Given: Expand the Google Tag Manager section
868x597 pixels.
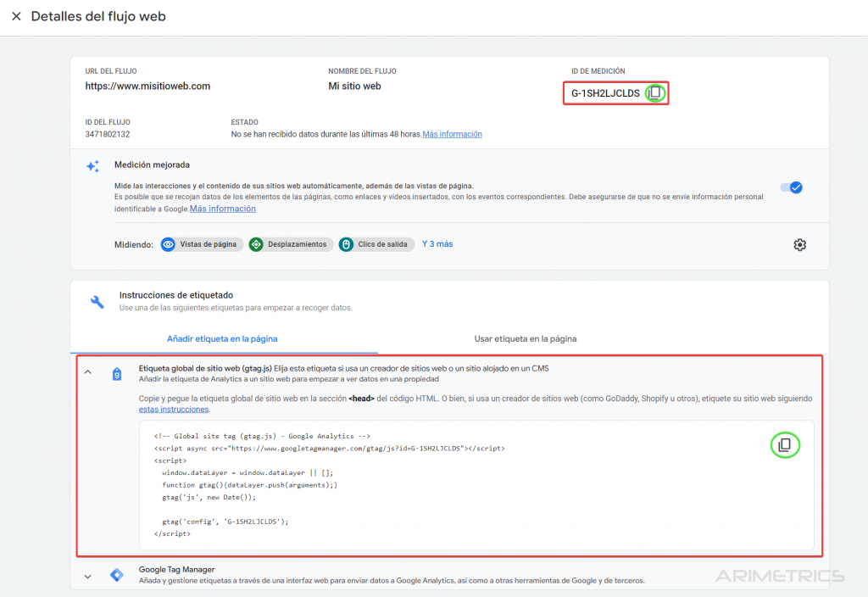Looking at the screenshot, I should tap(86, 576).
